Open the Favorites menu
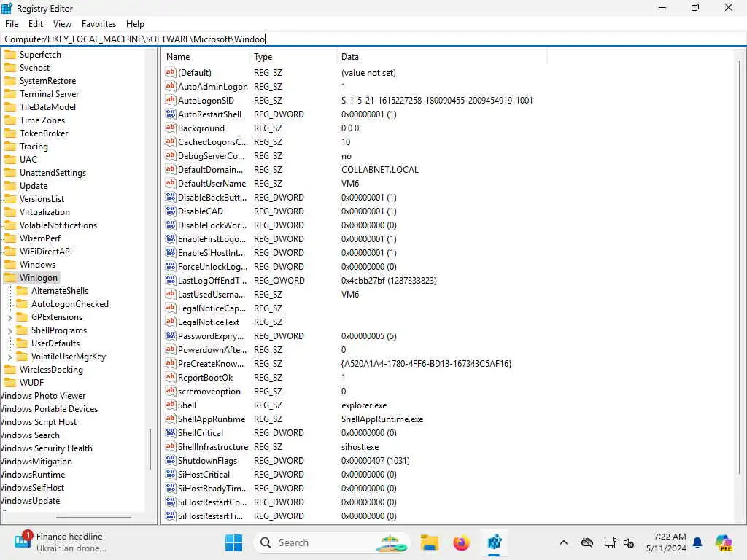Viewport: 747px width, 560px height. (98, 24)
